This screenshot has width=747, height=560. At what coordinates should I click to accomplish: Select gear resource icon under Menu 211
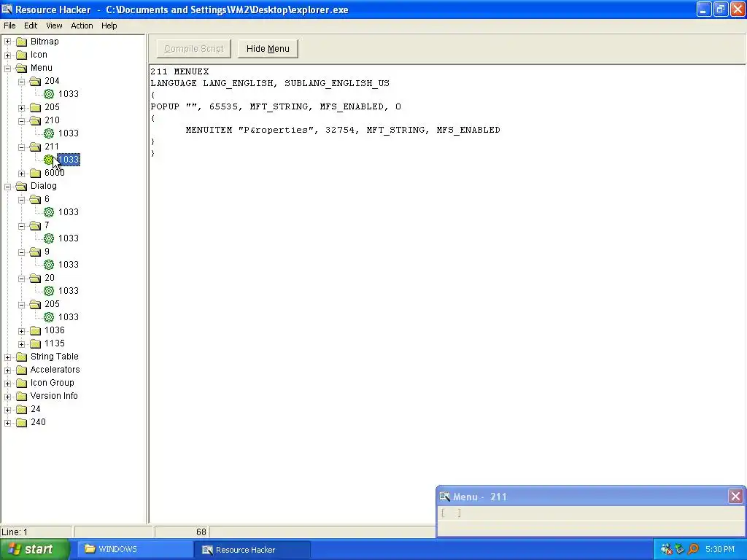coord(49,160)
